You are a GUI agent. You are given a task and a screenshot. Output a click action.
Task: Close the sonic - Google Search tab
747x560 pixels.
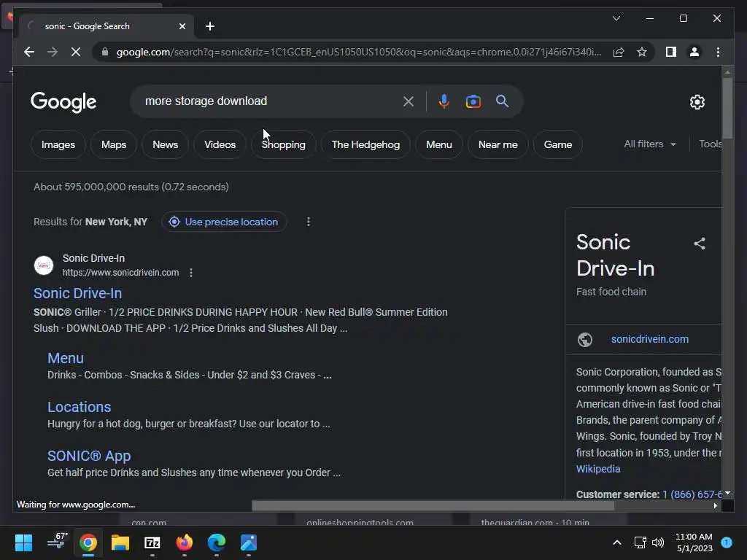[182, 26]
